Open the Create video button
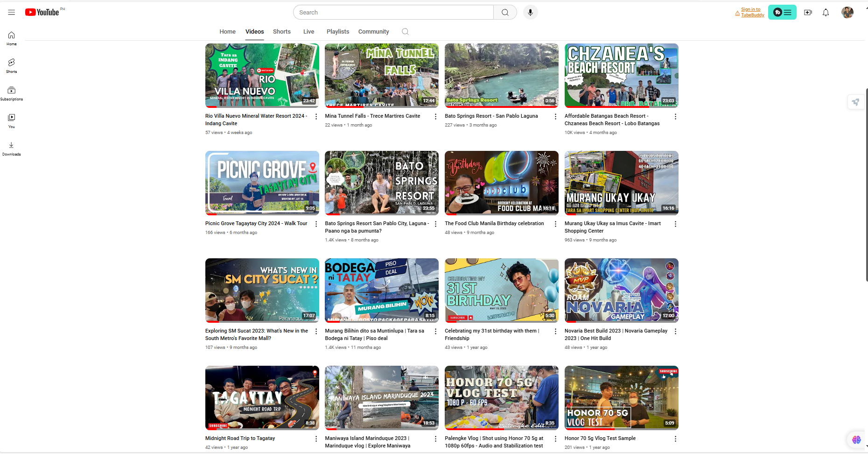 click(808, 13)
